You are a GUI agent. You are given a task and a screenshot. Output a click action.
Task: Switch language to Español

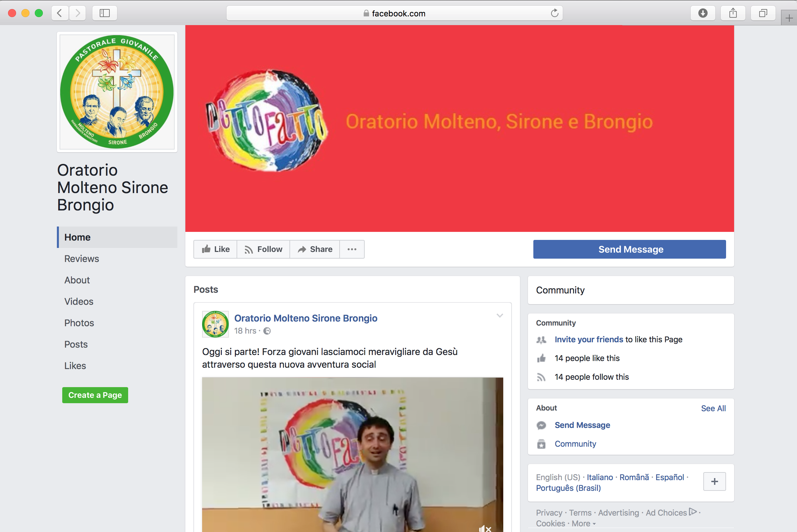click(670, 477)
